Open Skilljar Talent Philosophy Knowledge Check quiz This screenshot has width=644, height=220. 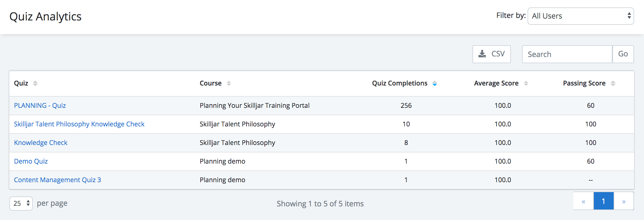point(79,124)
